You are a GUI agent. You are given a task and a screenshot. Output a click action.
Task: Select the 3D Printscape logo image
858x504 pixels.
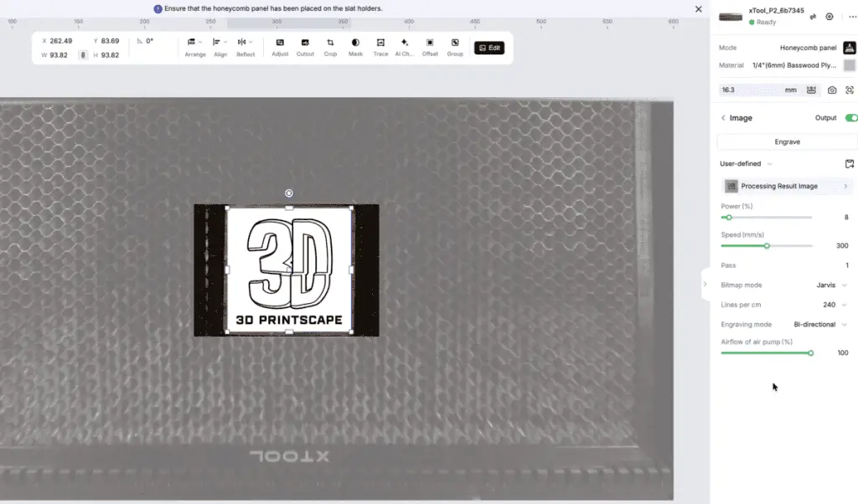(289, 270)
